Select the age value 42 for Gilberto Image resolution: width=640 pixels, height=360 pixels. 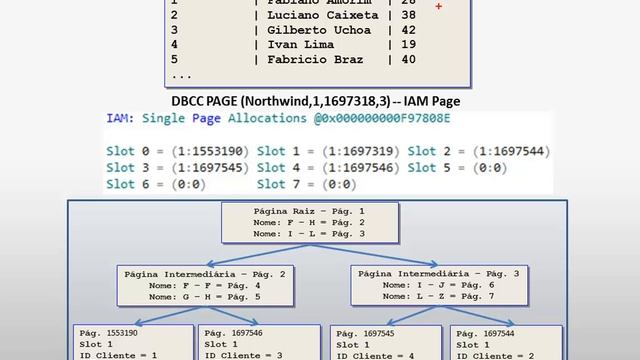coord(408,30)
